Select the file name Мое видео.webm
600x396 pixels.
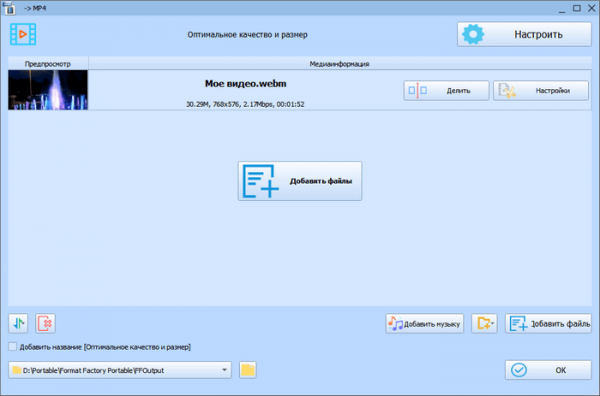(x=245, y=83)
